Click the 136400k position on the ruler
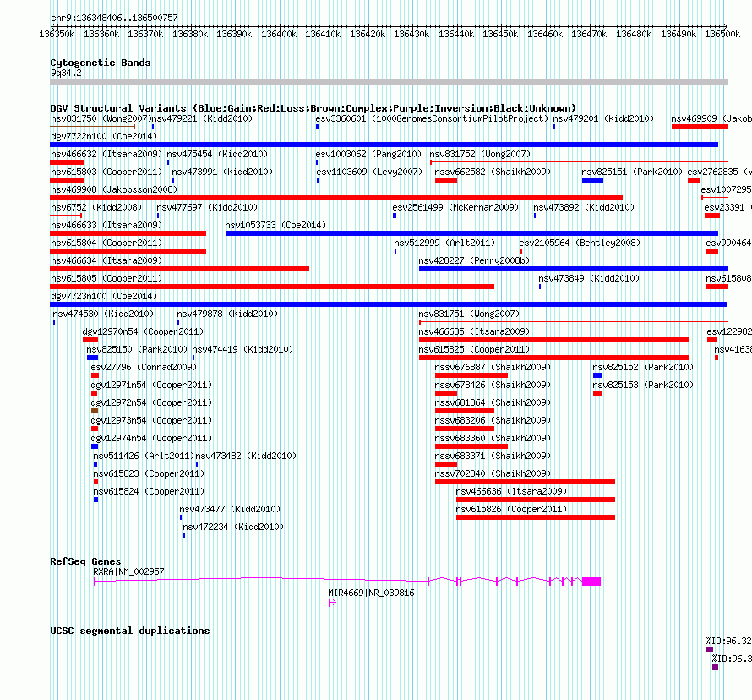This screenshot has height=700, width=752. pos(279,34)
